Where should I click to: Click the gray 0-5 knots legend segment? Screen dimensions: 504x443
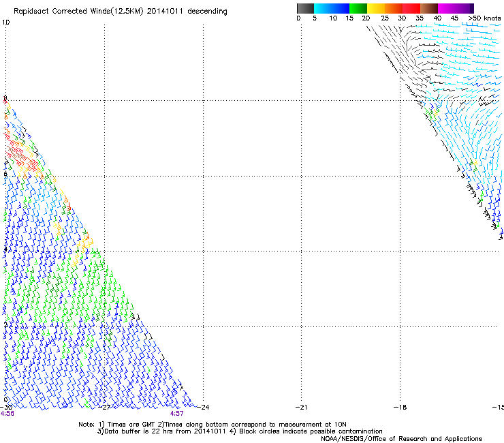pos(305,8)
